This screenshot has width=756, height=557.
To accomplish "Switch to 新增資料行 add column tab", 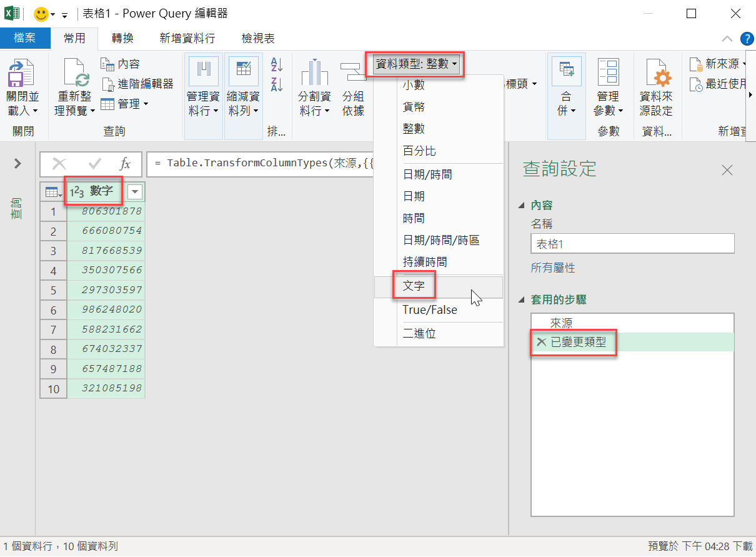I will tap(187, 38).
